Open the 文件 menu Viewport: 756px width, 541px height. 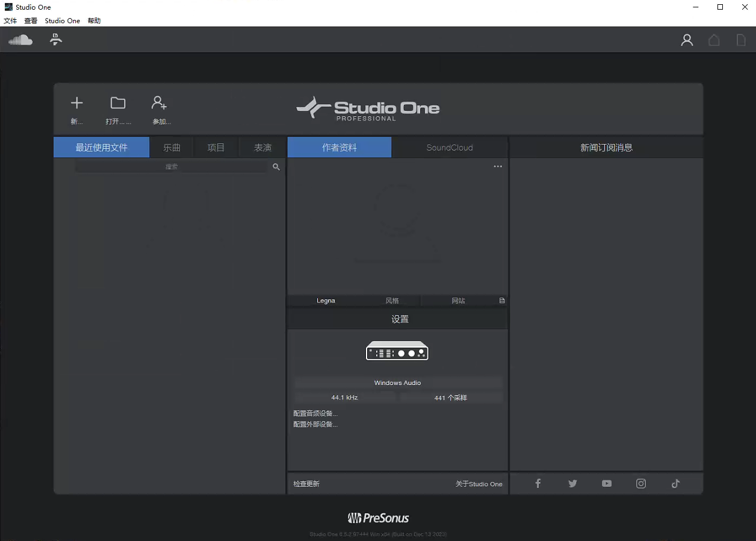(10, 20)
